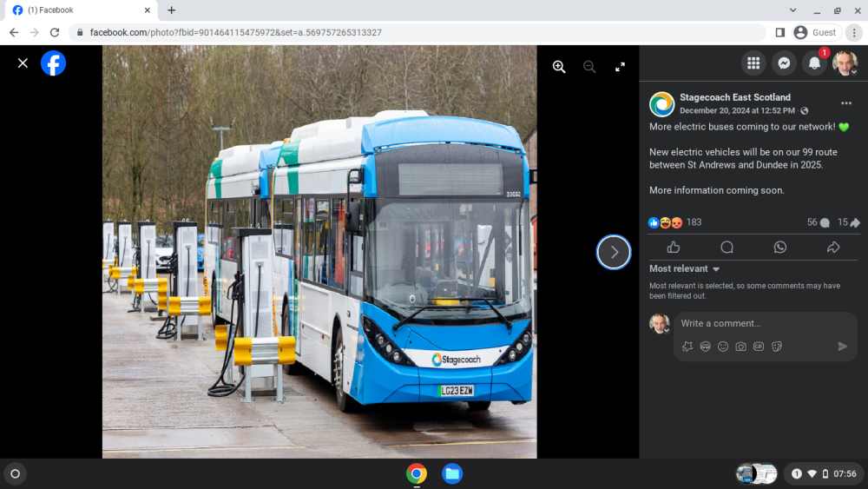Open the notifications bell
Viewport: 868px width, 489px height.
pos(814,63)
